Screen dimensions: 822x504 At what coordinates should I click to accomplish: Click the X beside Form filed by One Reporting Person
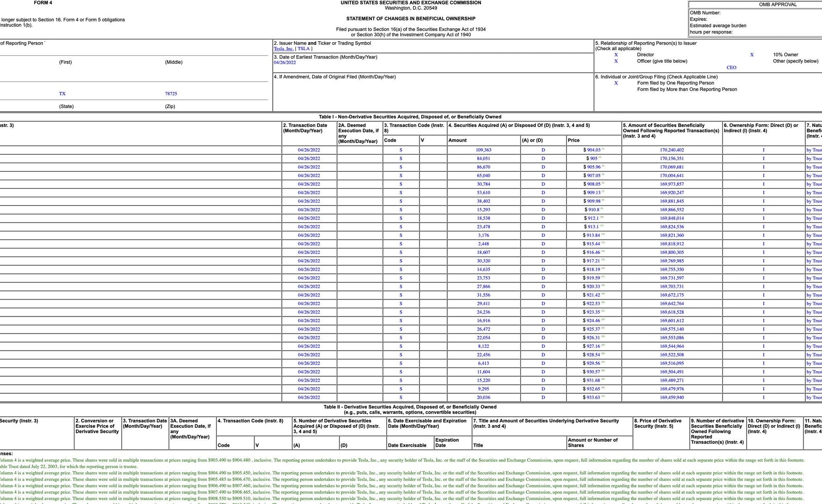coord(616,83)
